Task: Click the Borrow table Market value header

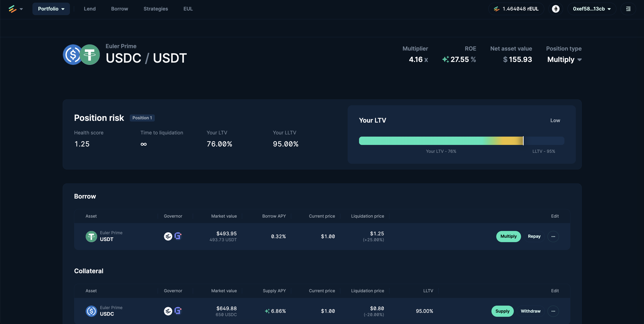Action: tap(224, 216)
